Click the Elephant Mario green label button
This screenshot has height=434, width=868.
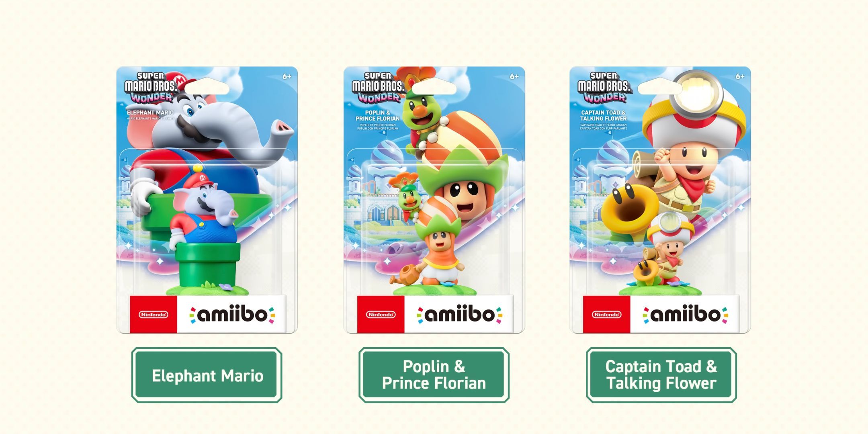pyautogui.click(x=207, y=375)
